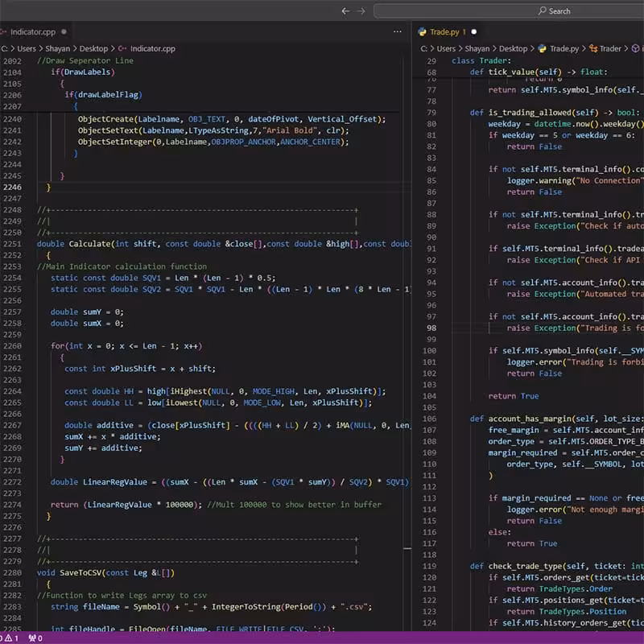Jump to sticky line 'class Trader:'
Viewport: 644px width, 644px height.
coord(481,61)
